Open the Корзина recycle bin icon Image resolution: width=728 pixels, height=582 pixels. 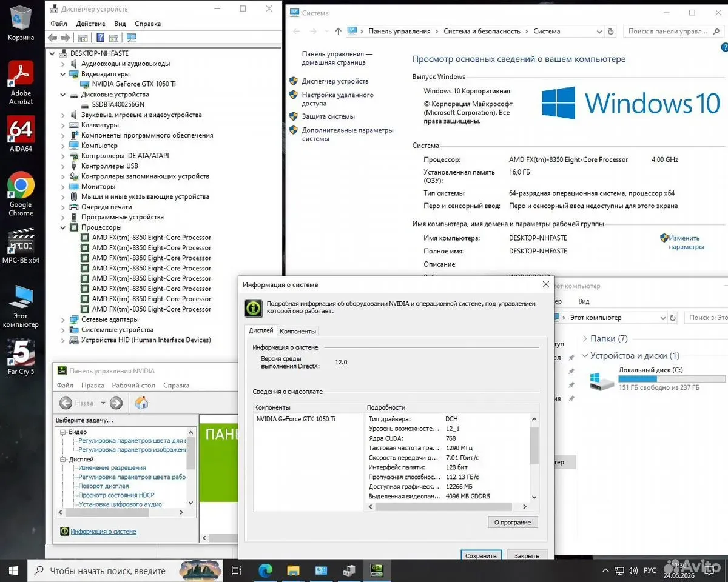[21, 24]
